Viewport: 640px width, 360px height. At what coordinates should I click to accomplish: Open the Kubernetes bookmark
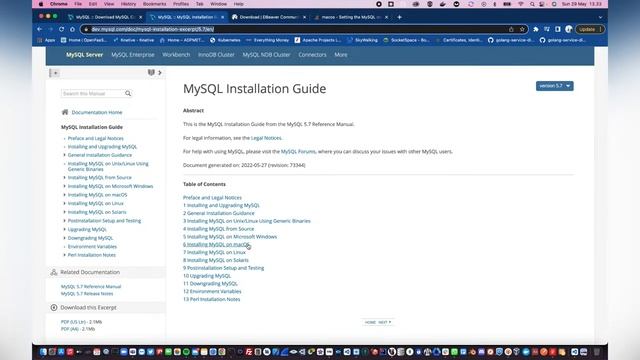225,40
